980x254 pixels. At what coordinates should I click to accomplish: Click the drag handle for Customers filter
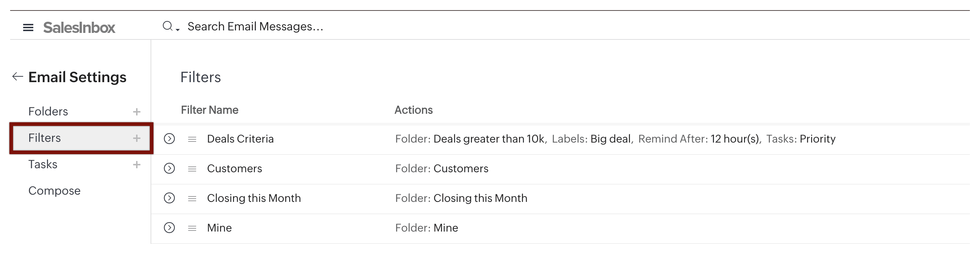[x=192, y=169]
